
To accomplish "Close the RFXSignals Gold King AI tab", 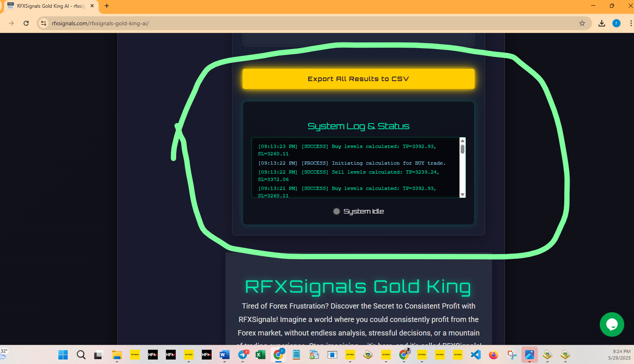I will (92, 6).
